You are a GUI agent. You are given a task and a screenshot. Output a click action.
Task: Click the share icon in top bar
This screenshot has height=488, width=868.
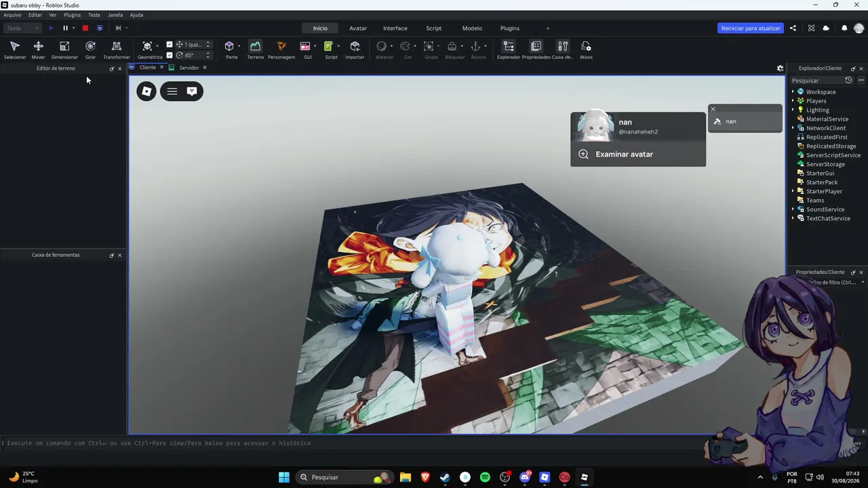click(793, 28)
